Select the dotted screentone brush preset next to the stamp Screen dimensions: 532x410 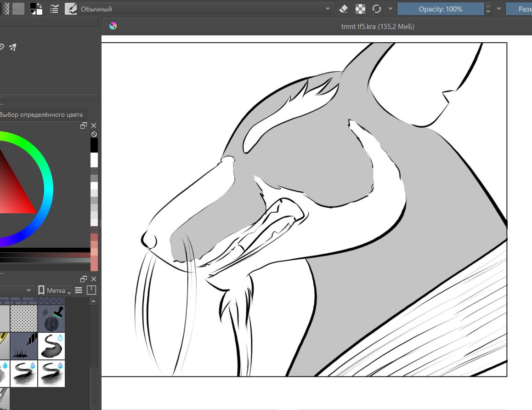(x=24, y=319)
